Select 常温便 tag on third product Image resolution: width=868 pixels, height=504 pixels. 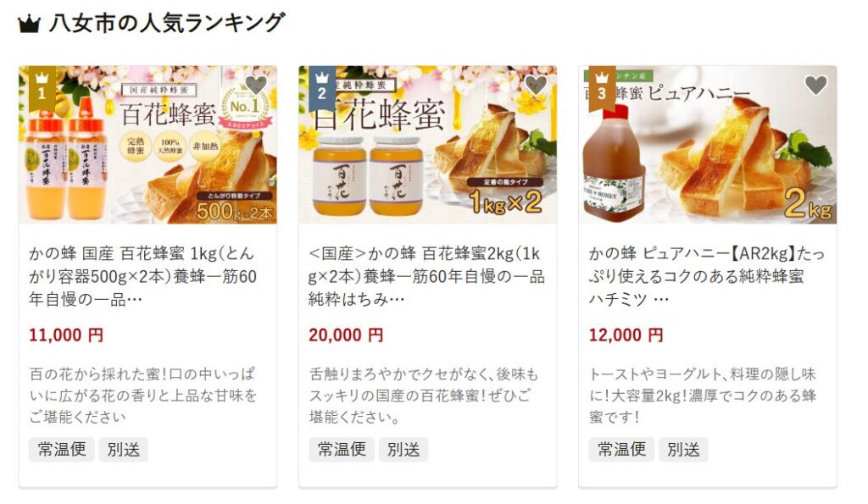point(621,449)
